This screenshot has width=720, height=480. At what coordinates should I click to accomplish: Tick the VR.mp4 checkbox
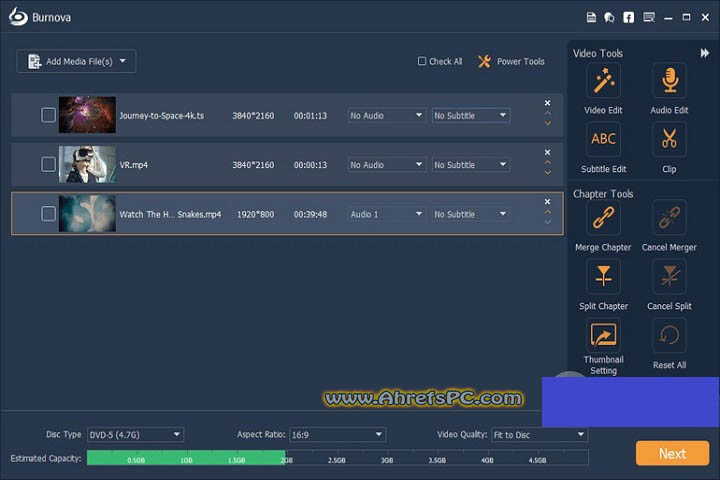point(48,164)
